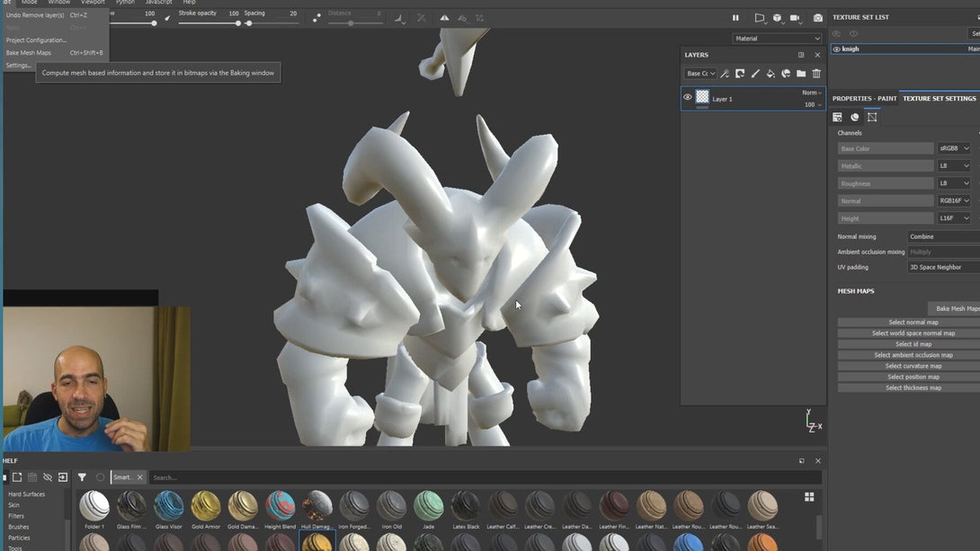
Task: Open the L16F Height format dropdown
Action: (x=954, y=218)
